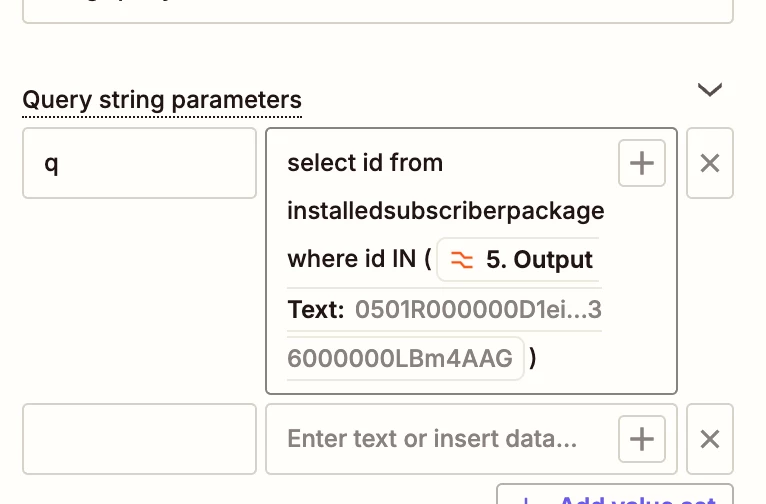The image size is (766, 504).
Task: Remove the q parameter row with X
Action: pyautogui.click(x=709, y=163)
